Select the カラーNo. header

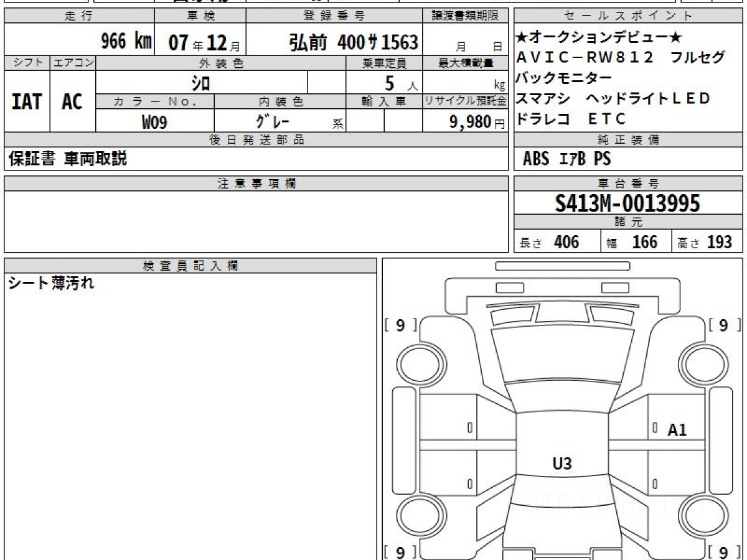155,101
